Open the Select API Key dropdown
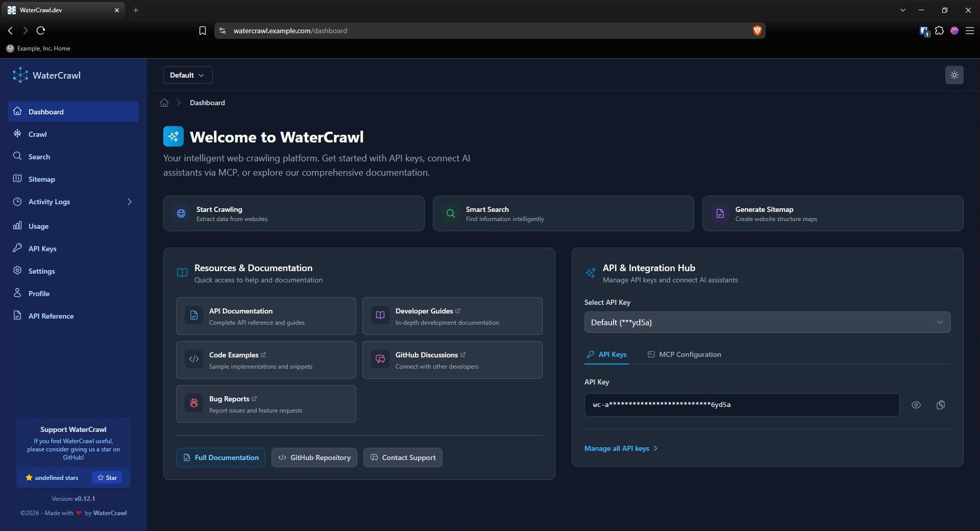Image resolution: width=980 pixels, height=531 pixels. click(767, 322)
